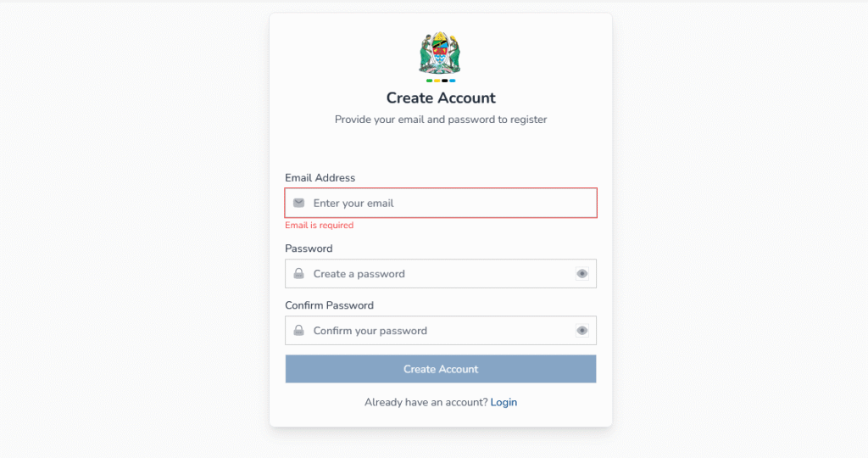The height and width of the screenshot is (458, 868).
Task: Click the 'Provide your email and password' subtitle
Action: [441, 120]
